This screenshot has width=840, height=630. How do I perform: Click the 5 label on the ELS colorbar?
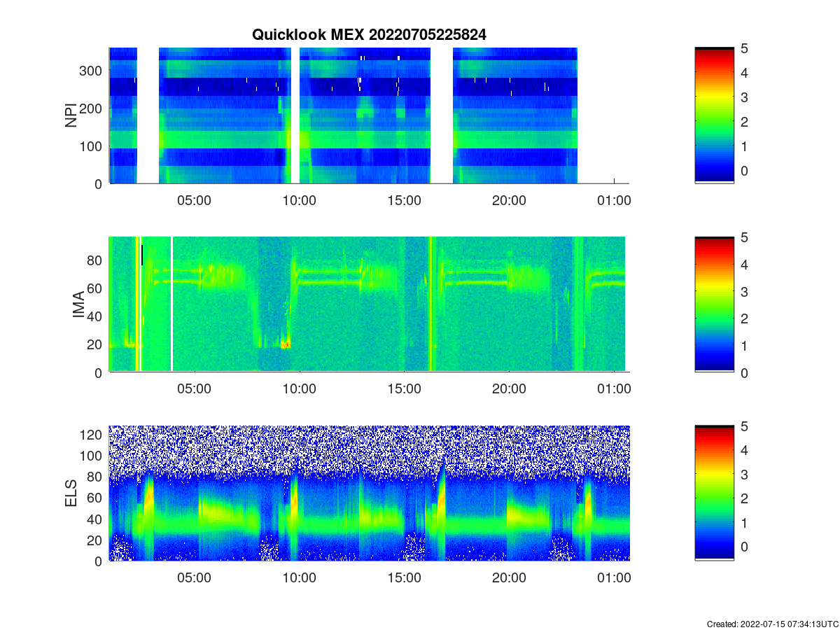pyautogui.click(x=745, y=426)
